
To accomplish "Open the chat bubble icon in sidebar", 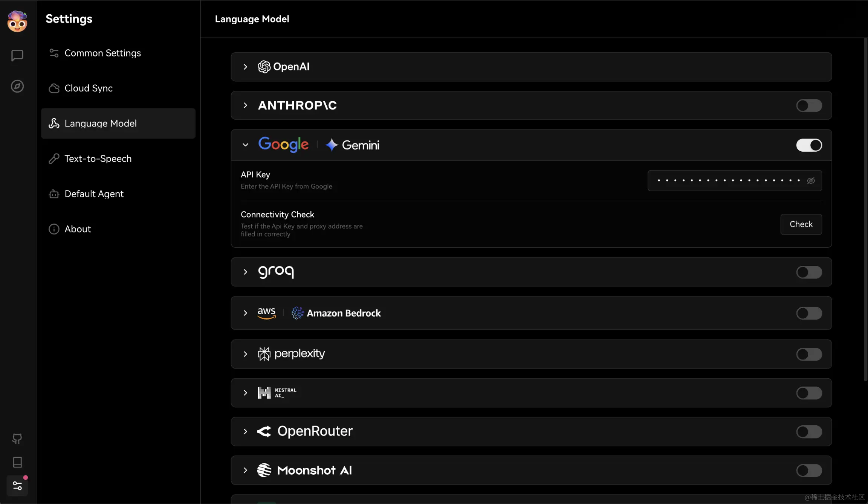I will (17, 56).
